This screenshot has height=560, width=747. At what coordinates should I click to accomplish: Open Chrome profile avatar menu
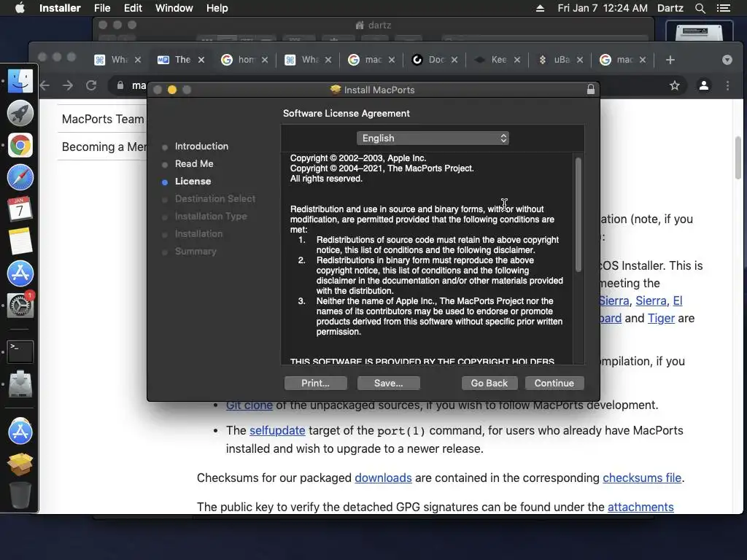704,85
